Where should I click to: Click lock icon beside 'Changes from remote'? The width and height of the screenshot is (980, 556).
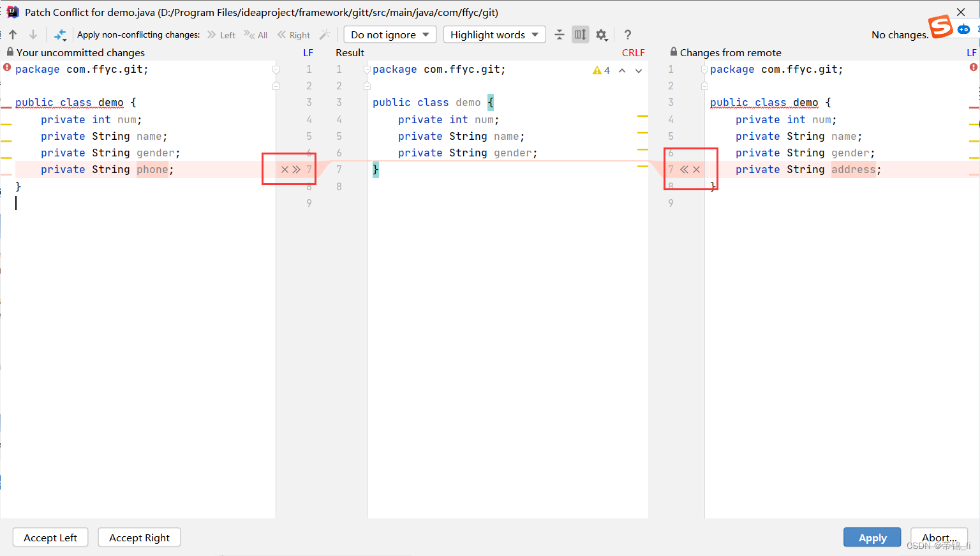(673, 52)
